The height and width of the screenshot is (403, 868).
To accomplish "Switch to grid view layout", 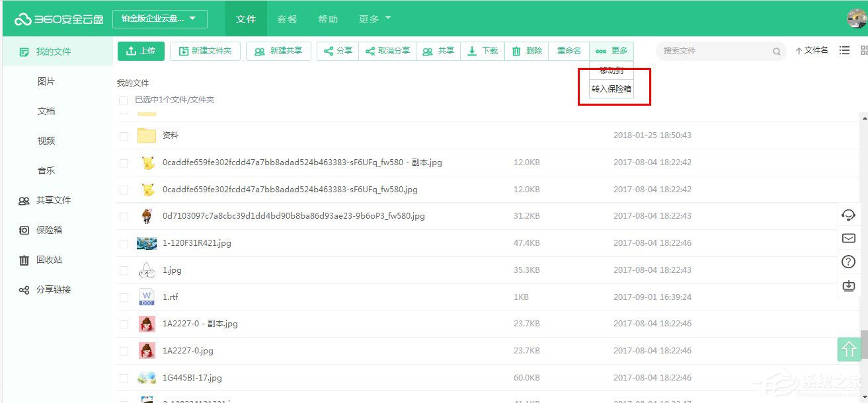I will [863, 50].
